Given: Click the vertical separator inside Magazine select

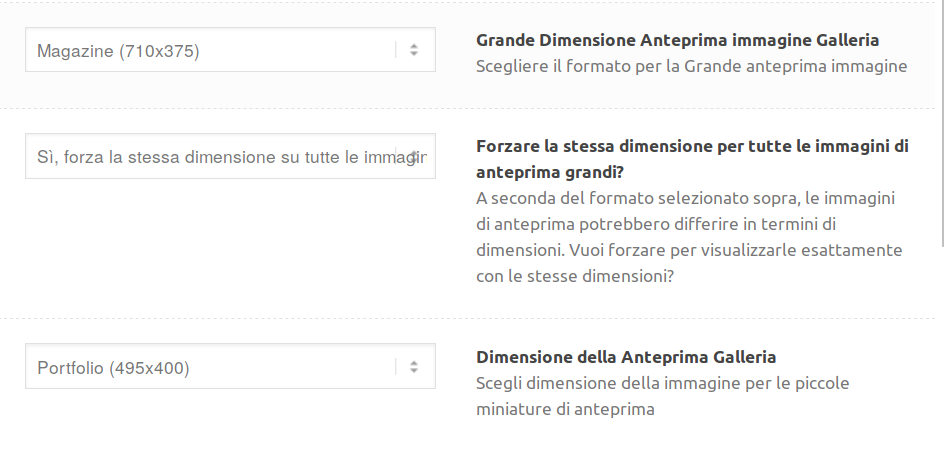Looking at the screenshot, I should click(396, 50).
